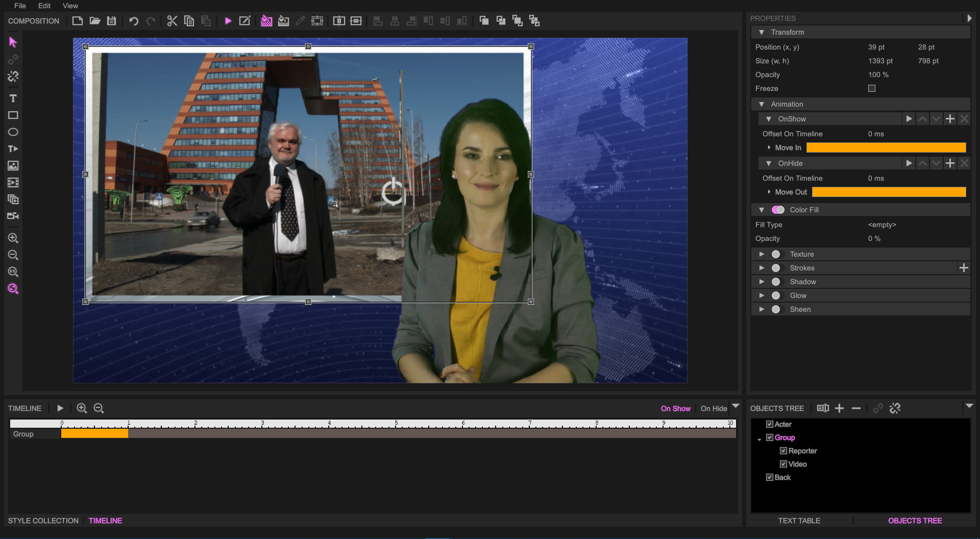Collapse the Transform section
This screenshot has width=980, height=539.
[762, 32]
